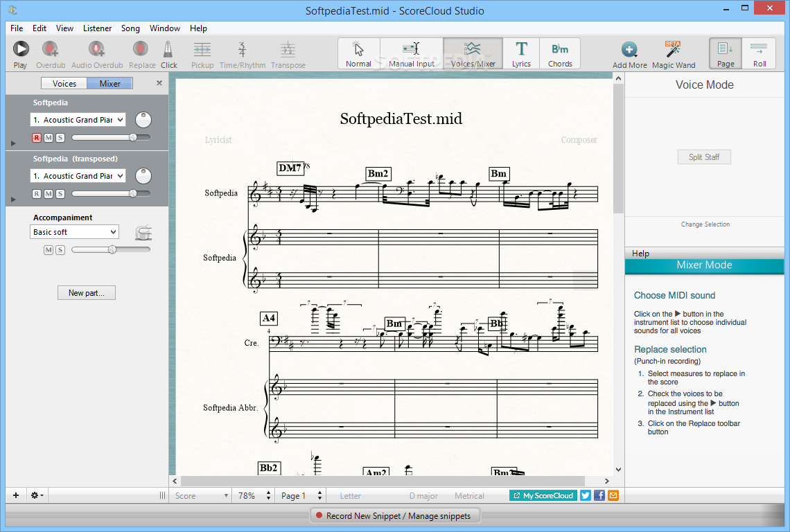Click the Replace toolbar icon

click(x=141, y=49)
